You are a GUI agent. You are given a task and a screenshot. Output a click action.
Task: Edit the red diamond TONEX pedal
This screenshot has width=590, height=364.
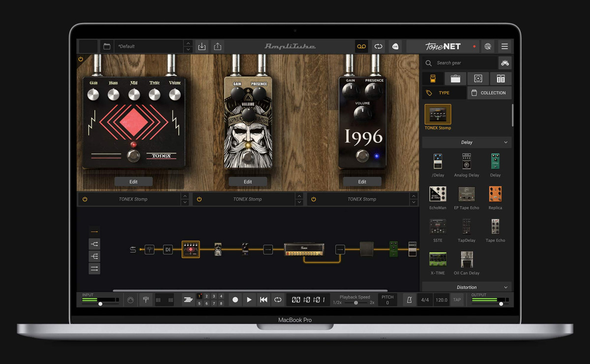(134, 182)
